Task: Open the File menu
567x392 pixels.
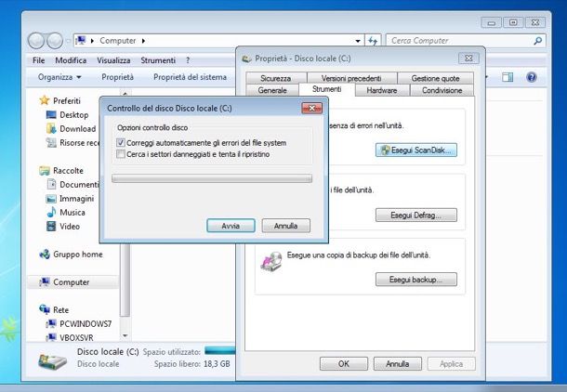Action: point(39,60)
